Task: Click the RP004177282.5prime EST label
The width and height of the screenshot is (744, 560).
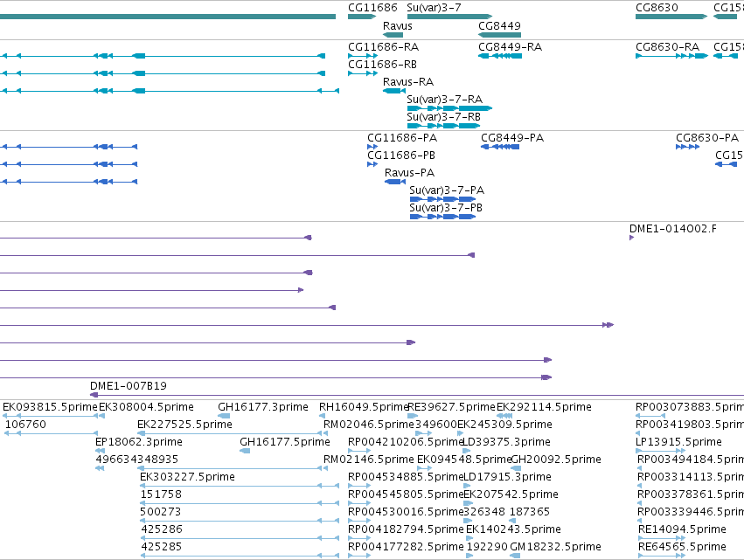Action: point(406,547)
